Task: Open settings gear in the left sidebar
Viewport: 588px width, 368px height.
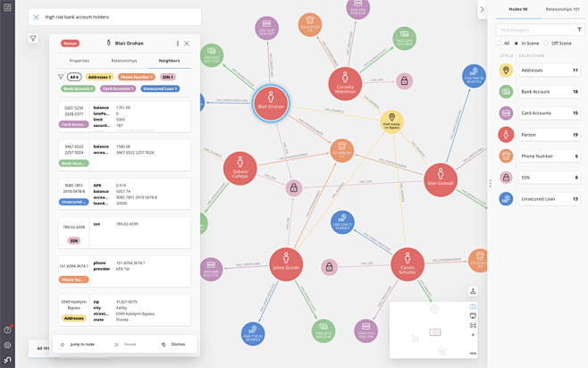Action: pos(7,345)
